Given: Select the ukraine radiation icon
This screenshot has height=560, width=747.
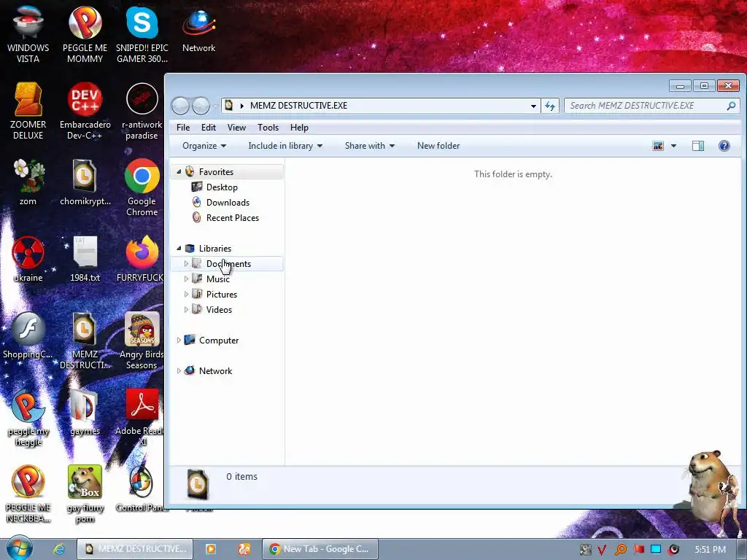Looking at the screenshot, I should click(x=28, y=259).
